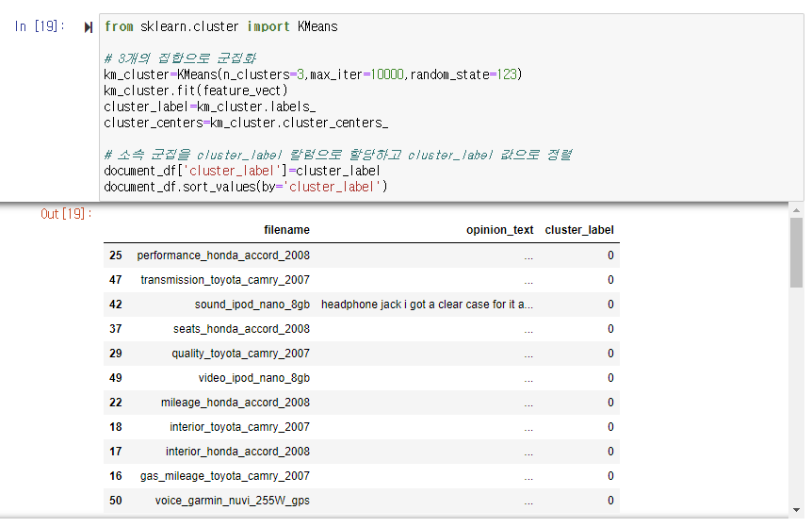Image resolution: width=812 pixels, height=527 pixels.
Task: Click the opinion_text column header
Action: (x=499, y=229)
